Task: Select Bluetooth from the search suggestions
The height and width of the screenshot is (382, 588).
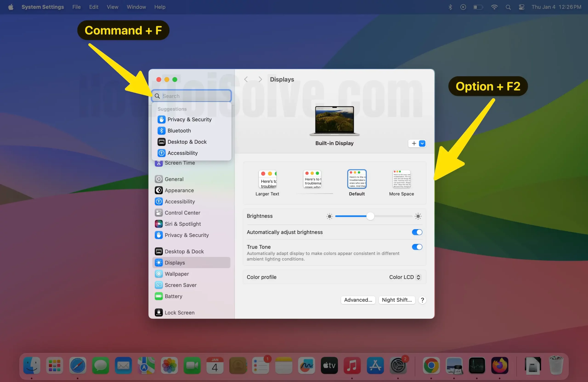Action: click(x=179, y=131)
